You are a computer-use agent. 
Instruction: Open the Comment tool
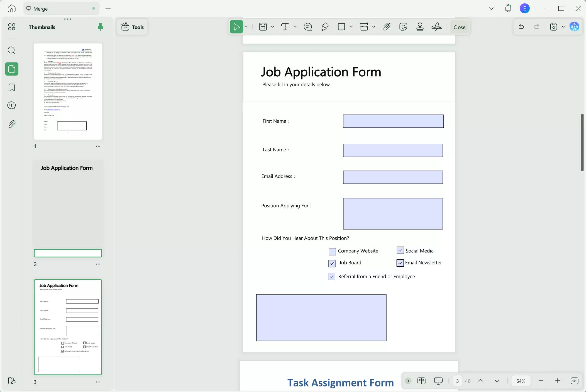307,27
